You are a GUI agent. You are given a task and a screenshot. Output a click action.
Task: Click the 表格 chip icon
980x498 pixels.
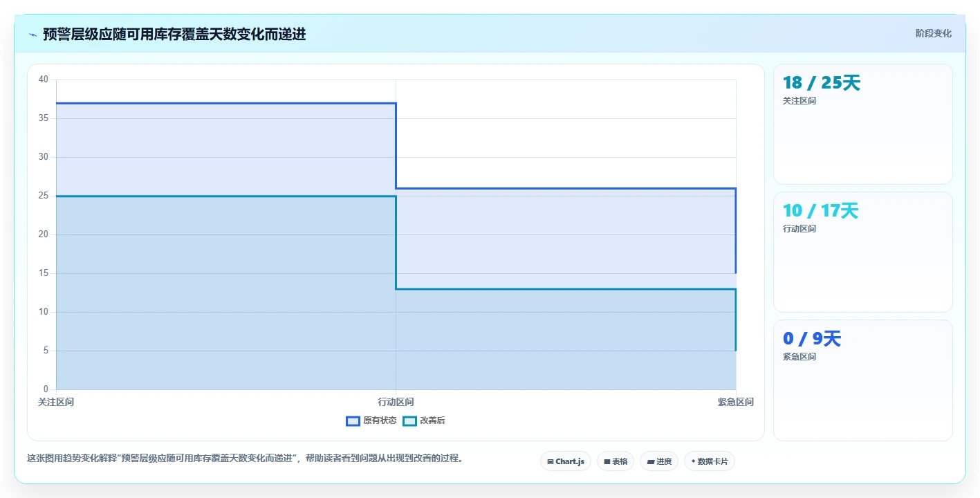click(607, 461)
